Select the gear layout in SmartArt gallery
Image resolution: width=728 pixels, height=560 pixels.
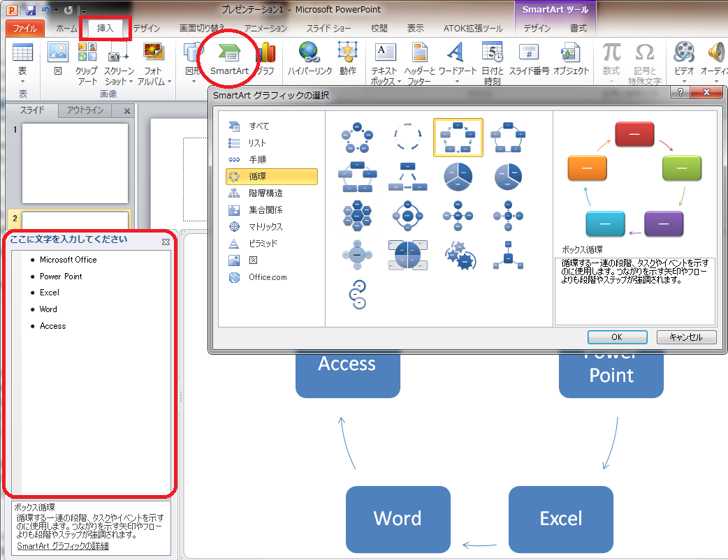tap(459, 255)
